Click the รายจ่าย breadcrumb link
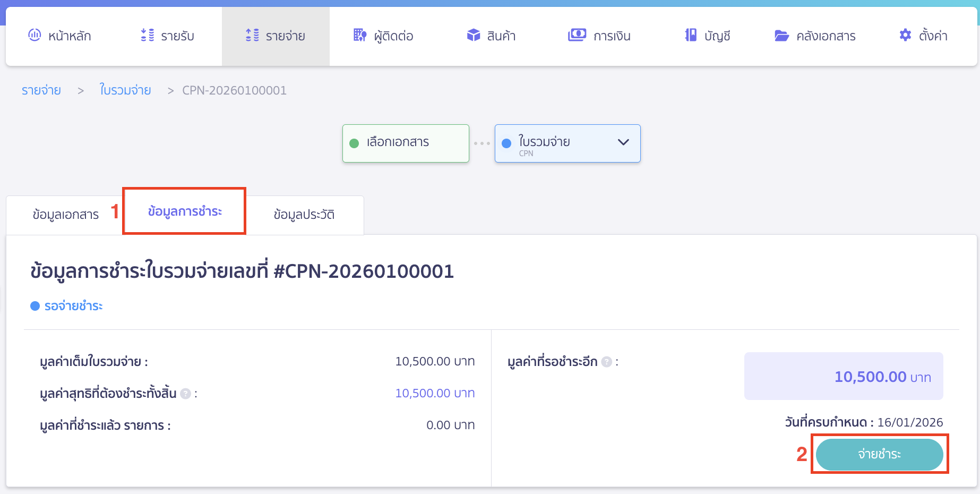 tap(41, 90)
